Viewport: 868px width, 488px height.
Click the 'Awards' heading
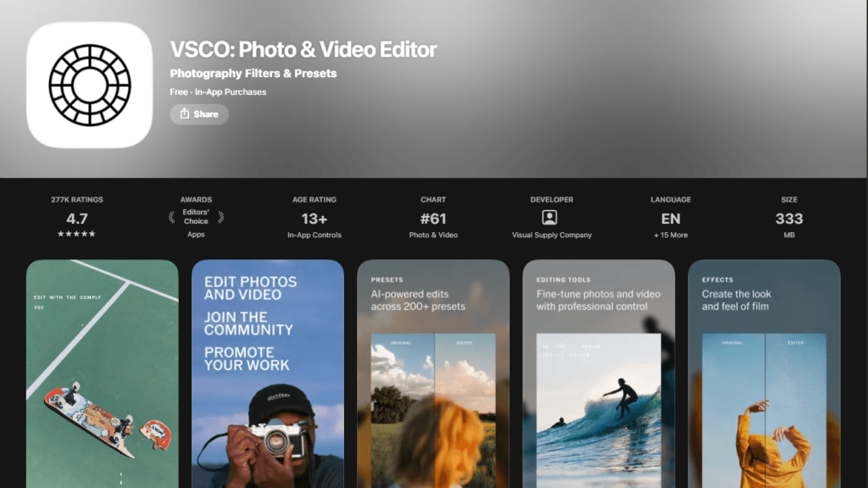pos(196,200)
